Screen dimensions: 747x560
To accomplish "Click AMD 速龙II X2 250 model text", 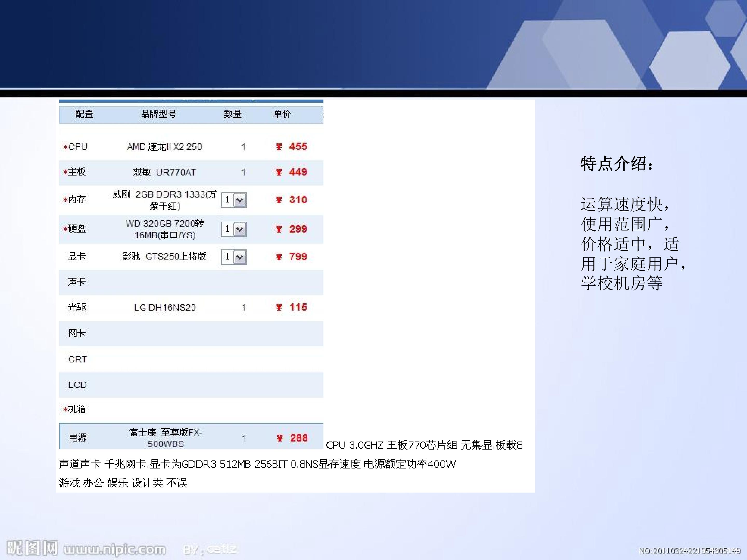I will (164, 147).
